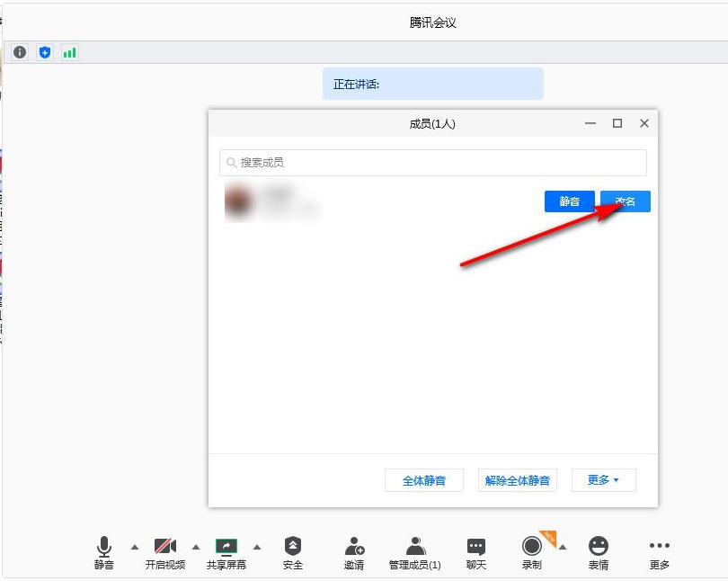This screenshot has width=728, height=581.
Task: Minimize the 成员 members window
Action: click(x=590, y=123)
